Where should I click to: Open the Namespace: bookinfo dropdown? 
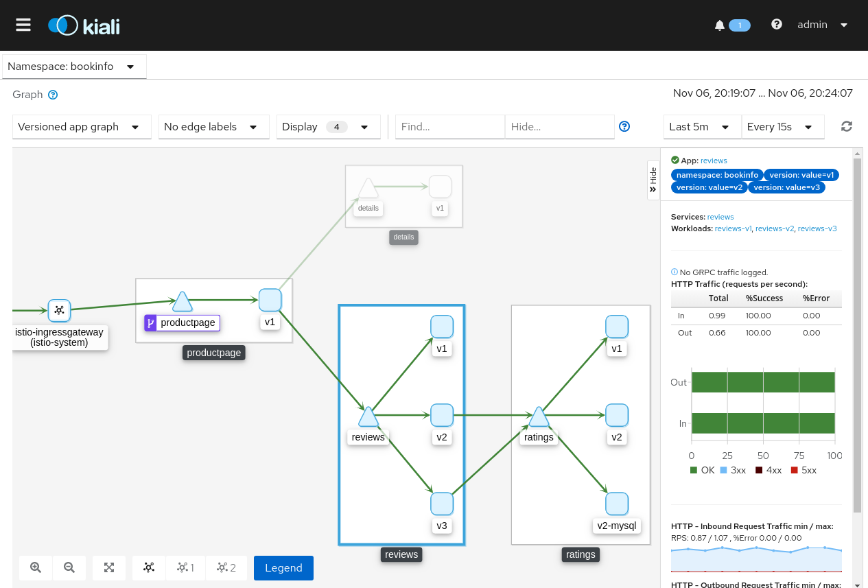point(74,67)
